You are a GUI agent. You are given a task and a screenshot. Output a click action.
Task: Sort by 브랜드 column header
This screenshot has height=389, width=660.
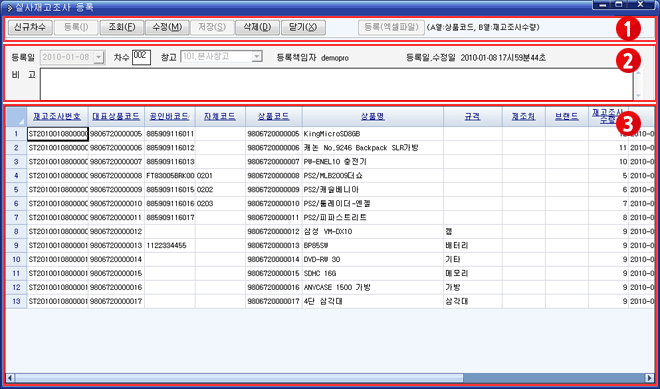point(567,117)
